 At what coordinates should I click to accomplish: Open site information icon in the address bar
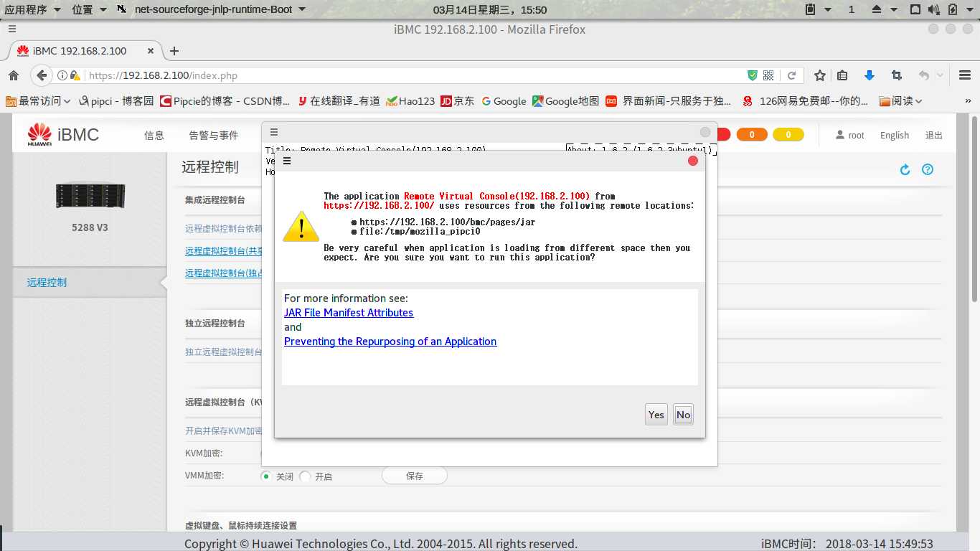point(62,75)
